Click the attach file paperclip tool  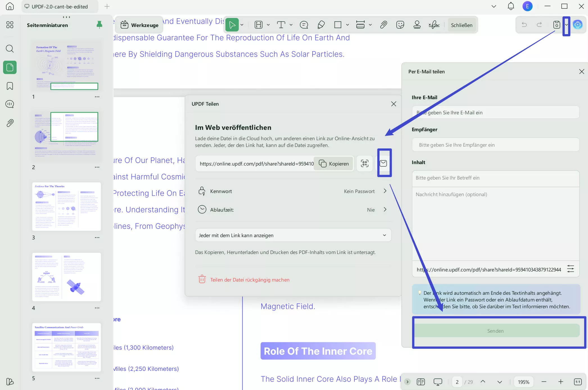click(x=383, y=25)
